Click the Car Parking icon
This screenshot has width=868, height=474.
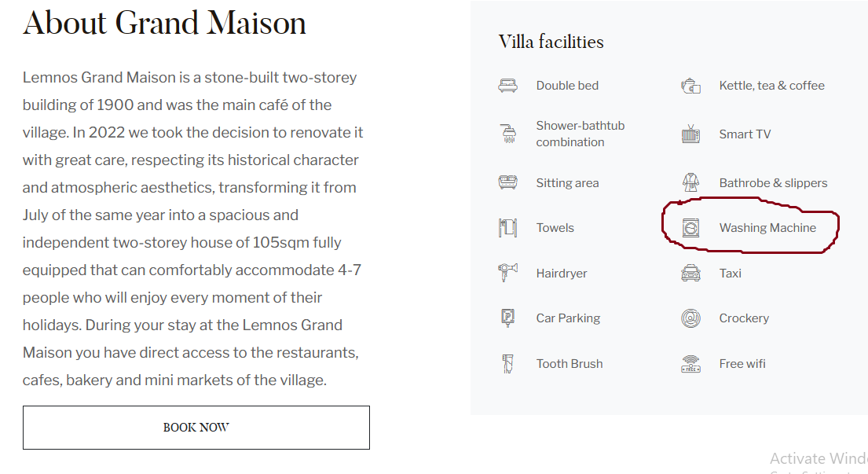pos(507,318)
